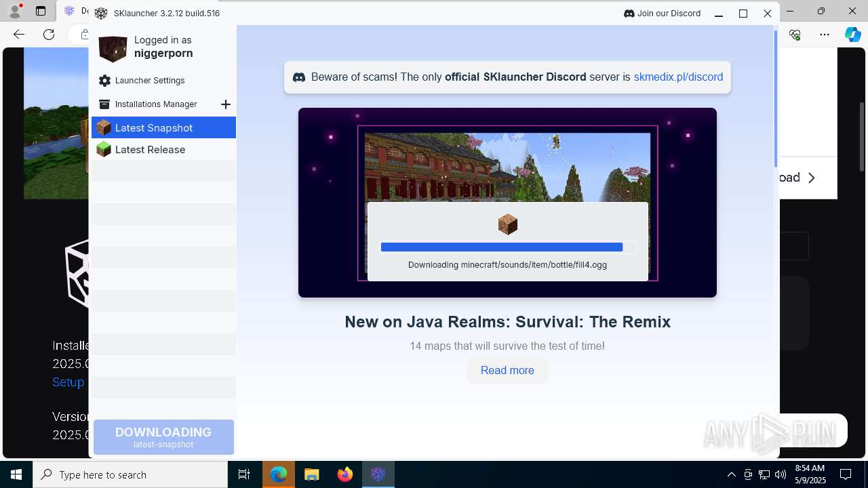Click the launcher vertical scrollbar
This screenshot has width=868, height=488.
(x=776, y=99)
